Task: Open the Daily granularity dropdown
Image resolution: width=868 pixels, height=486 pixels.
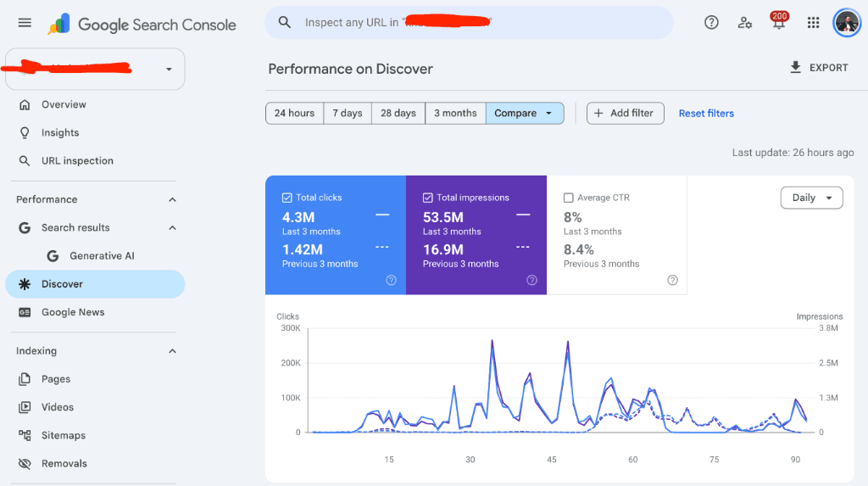Action: [x=811, y=198]
